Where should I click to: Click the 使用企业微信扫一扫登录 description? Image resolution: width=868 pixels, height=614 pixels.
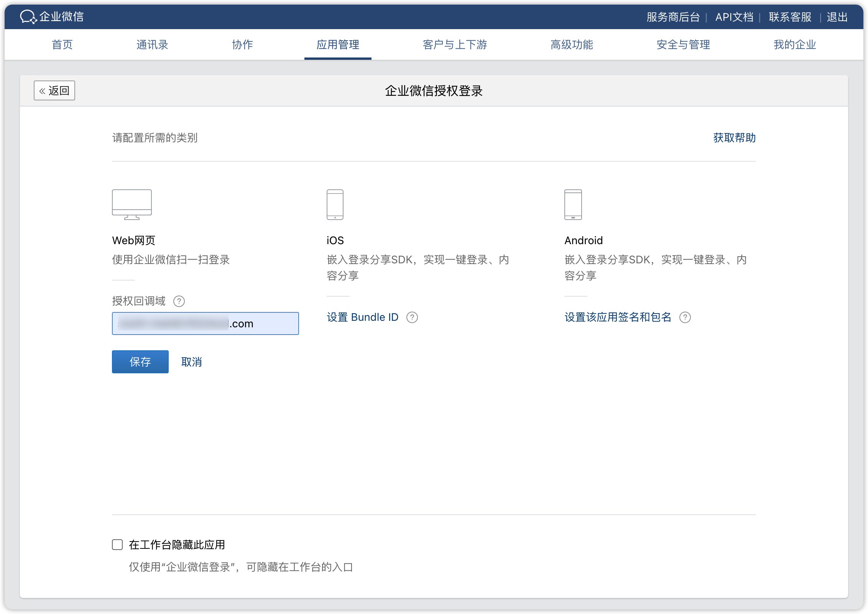[171, 259]
